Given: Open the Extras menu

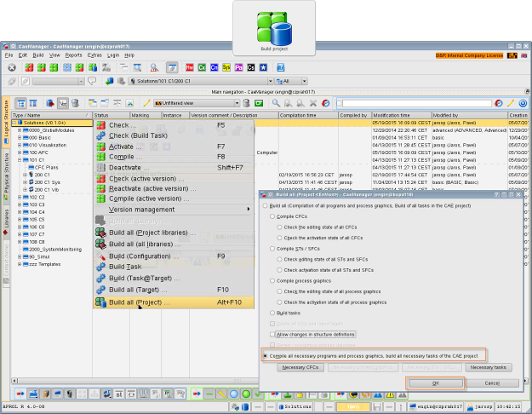Looking at the screenshot, I should coord(94,55).
